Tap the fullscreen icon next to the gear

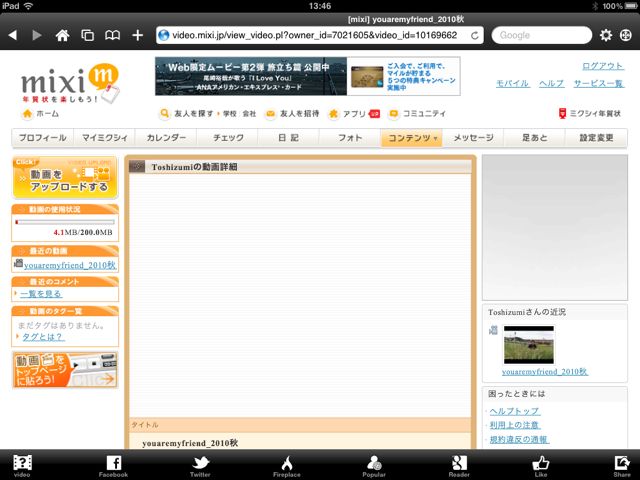(x=626, y=36)
